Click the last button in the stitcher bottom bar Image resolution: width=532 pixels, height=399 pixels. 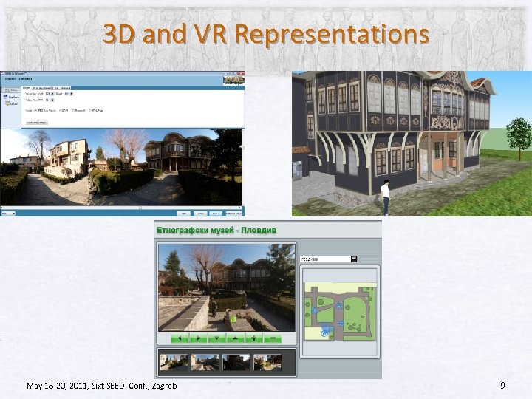[x=234, y=214]
